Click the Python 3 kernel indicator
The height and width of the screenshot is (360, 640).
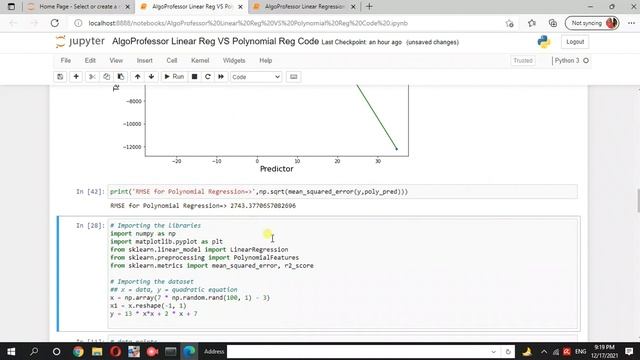[571, 60]
